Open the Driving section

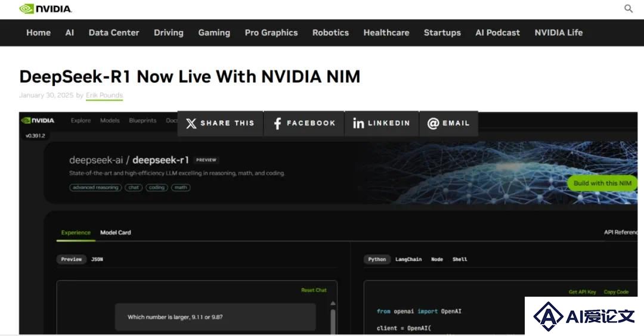click(x=169, y=32)
